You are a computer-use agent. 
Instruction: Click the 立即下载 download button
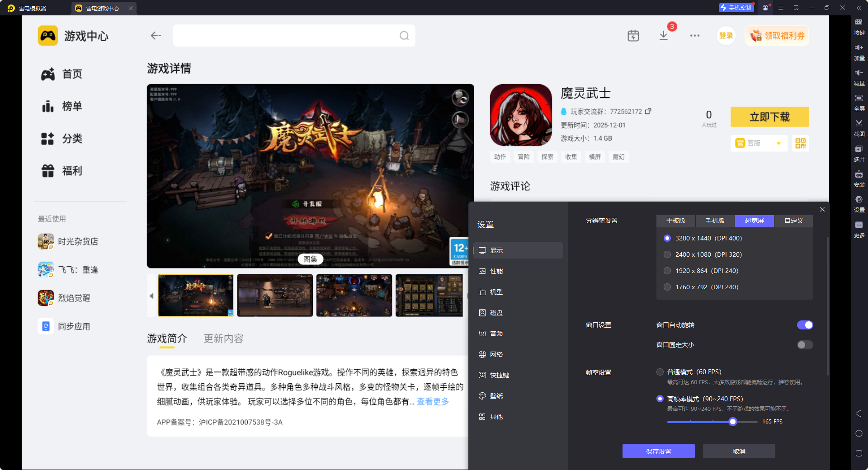769,117
